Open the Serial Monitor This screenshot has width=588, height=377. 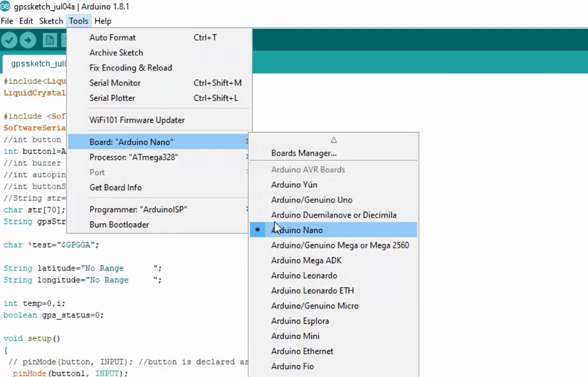159,83
